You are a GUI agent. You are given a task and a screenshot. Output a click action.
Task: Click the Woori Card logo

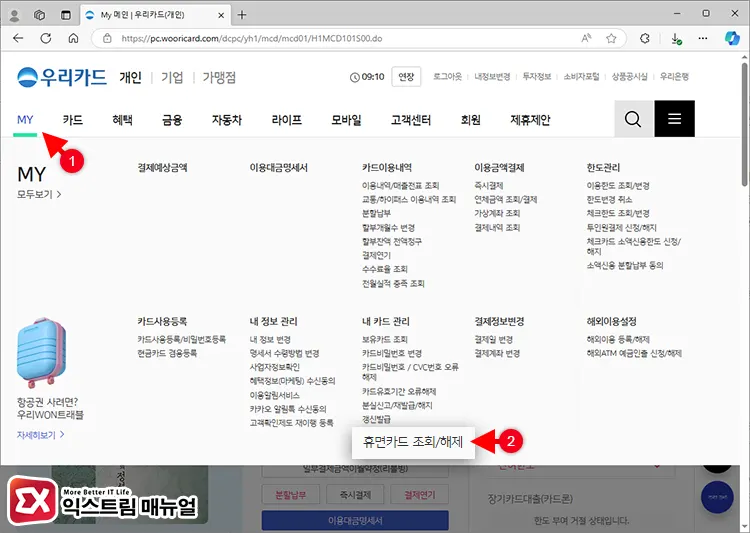(x=62, y=77)
